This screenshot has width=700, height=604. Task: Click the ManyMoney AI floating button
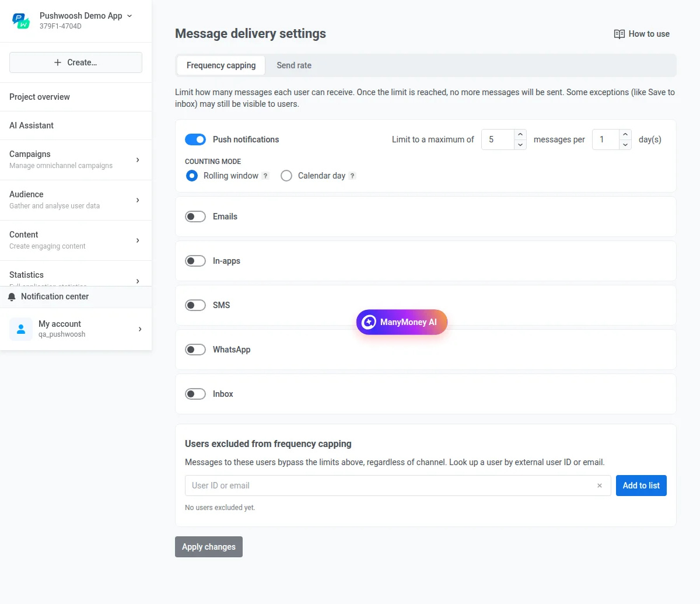[402, 322]
